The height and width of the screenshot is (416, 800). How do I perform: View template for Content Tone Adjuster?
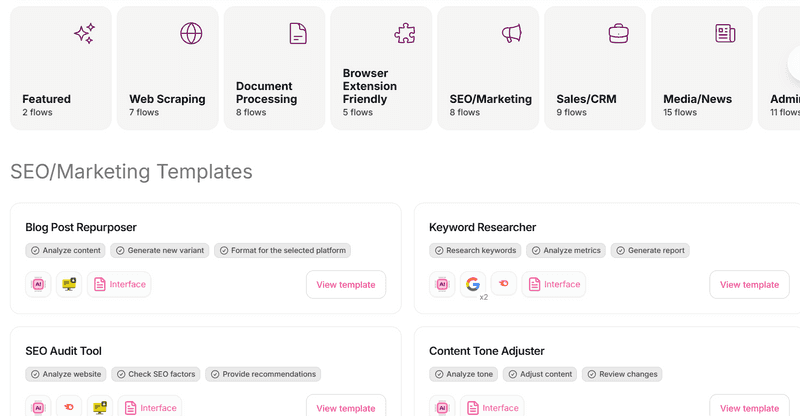click(749, 406)
